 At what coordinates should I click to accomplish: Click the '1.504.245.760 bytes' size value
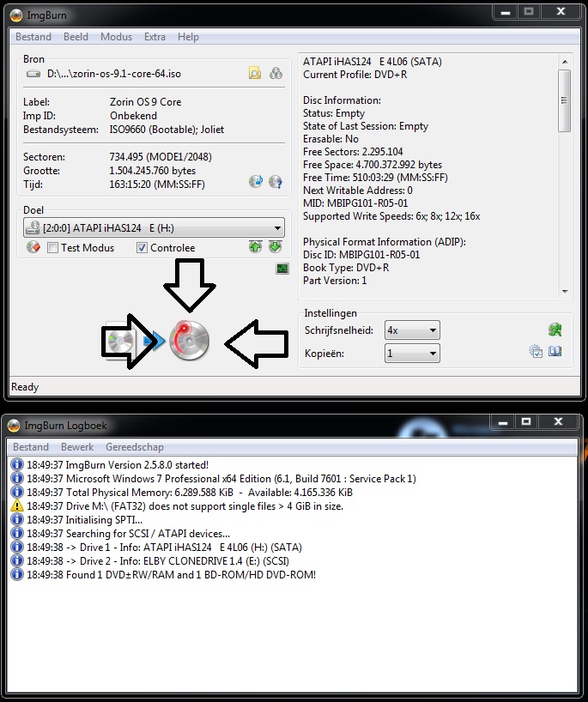pyautogui.click(x=152, y=171)
